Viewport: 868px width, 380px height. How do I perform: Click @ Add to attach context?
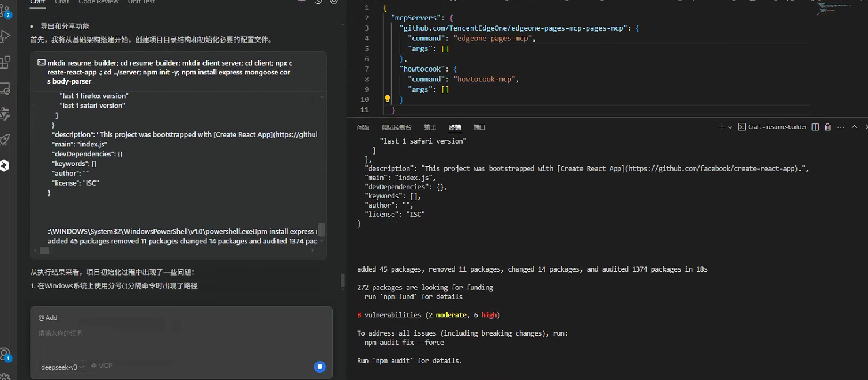(48, 318)
